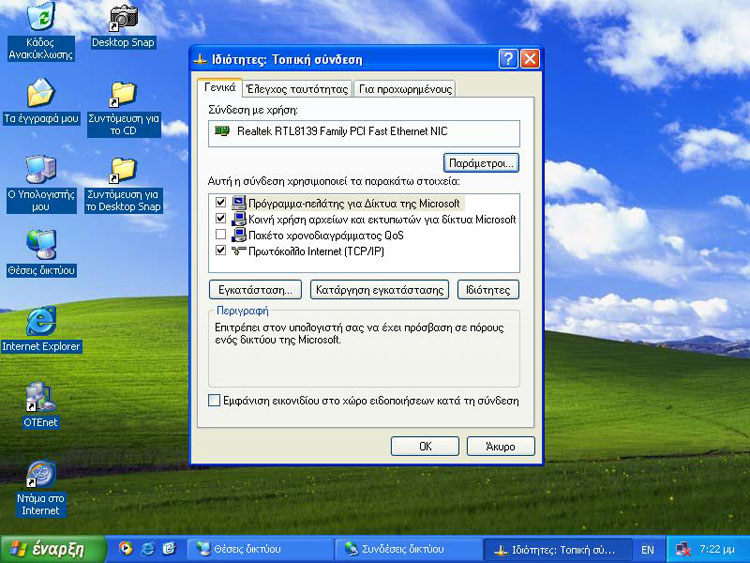Select the Κοινή χρήση αρχείων και εκτυπωτών item
The image size is (750, 563).
coord(382,220)
